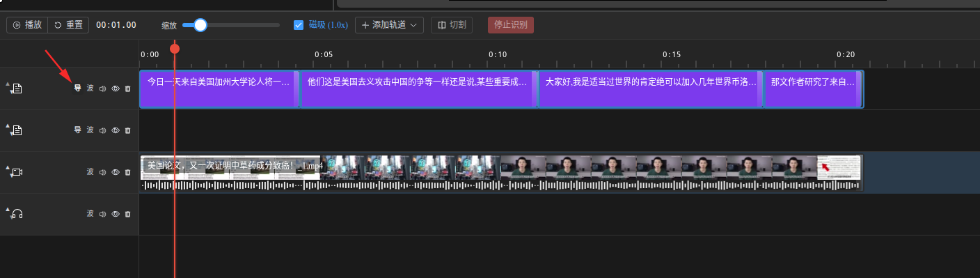This screenshot has width=980, height=278.
Task: Select subtitle clip starting 他们这是美国去义
Action: pos(419,89)
